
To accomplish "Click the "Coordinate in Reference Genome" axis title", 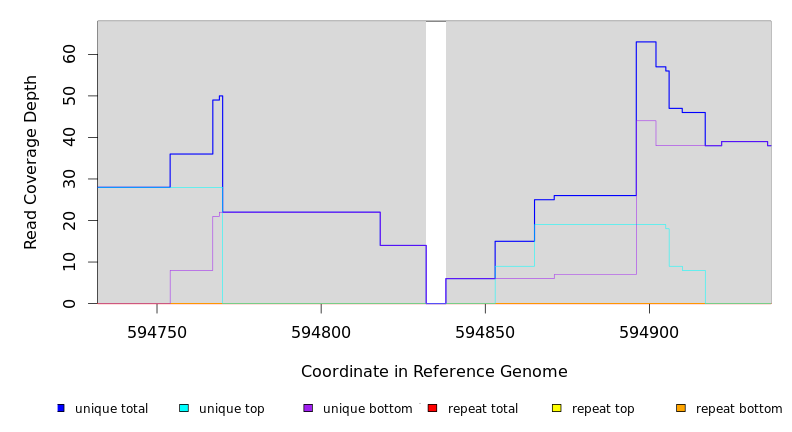I will (434, 372).
